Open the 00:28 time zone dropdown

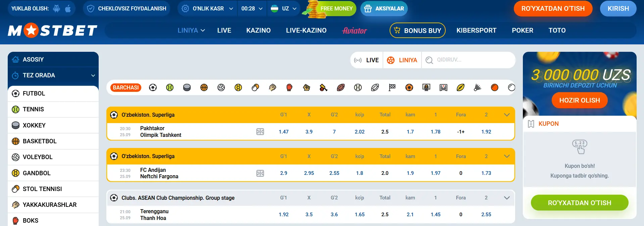[252, 8]
